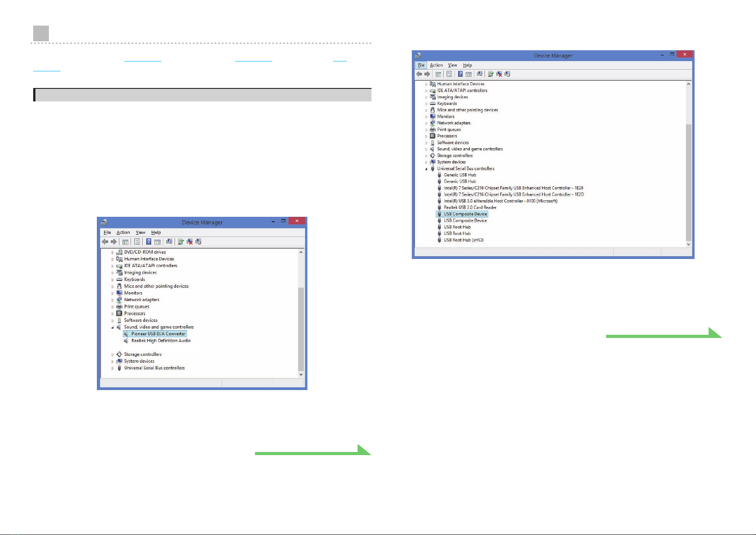Expand Monitors arrow in window with USB Composite Device

coord(426,117)
